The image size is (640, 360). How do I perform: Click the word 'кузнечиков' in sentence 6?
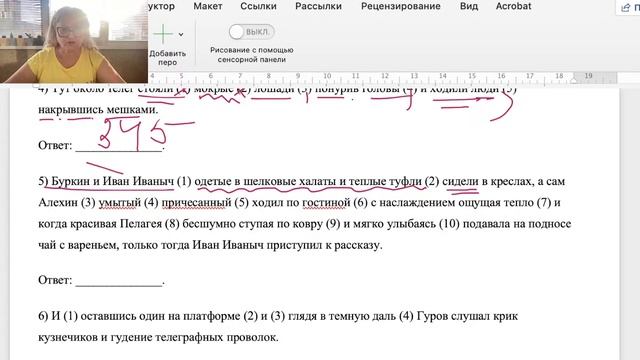click(67, 338)
